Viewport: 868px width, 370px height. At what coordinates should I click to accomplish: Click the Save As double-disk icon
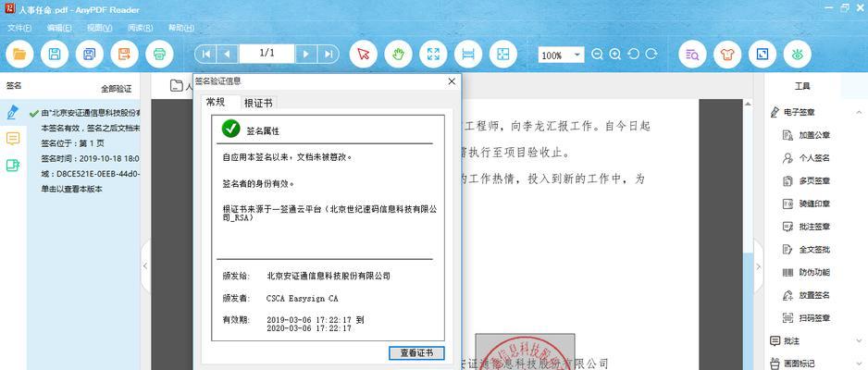point(90,55)
